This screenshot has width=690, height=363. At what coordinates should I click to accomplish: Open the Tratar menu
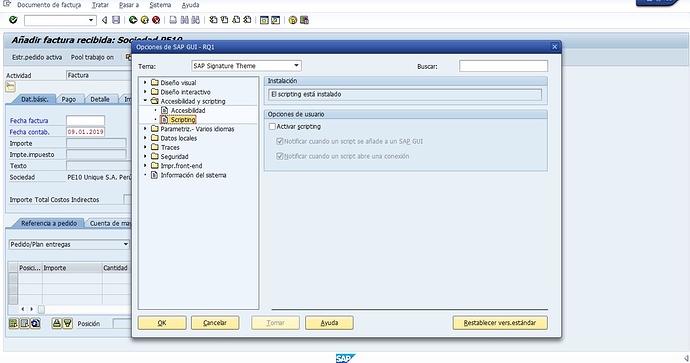click(100, 5)
